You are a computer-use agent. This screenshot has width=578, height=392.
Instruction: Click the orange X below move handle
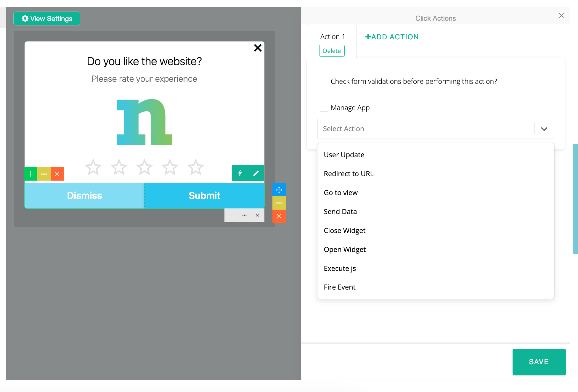click(x=279, y=216)
